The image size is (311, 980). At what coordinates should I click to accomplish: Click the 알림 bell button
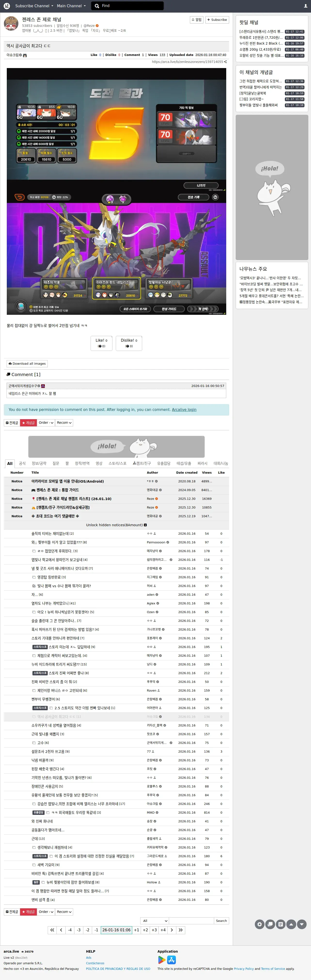click(197, 19)
